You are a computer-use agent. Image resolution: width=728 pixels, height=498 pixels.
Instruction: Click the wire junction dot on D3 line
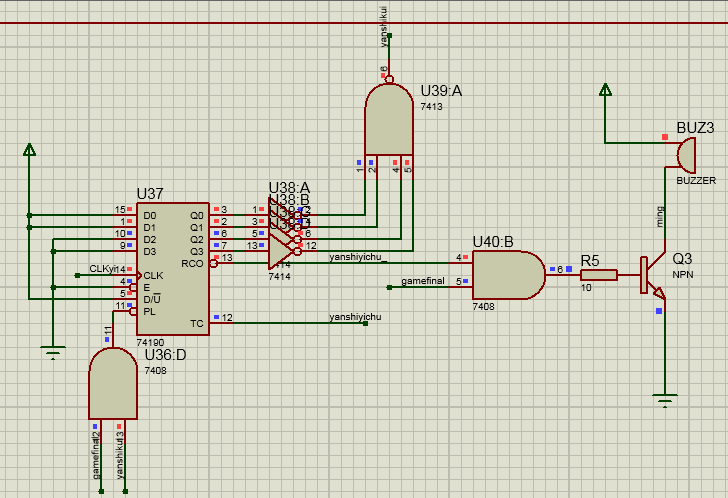[53, 252]
